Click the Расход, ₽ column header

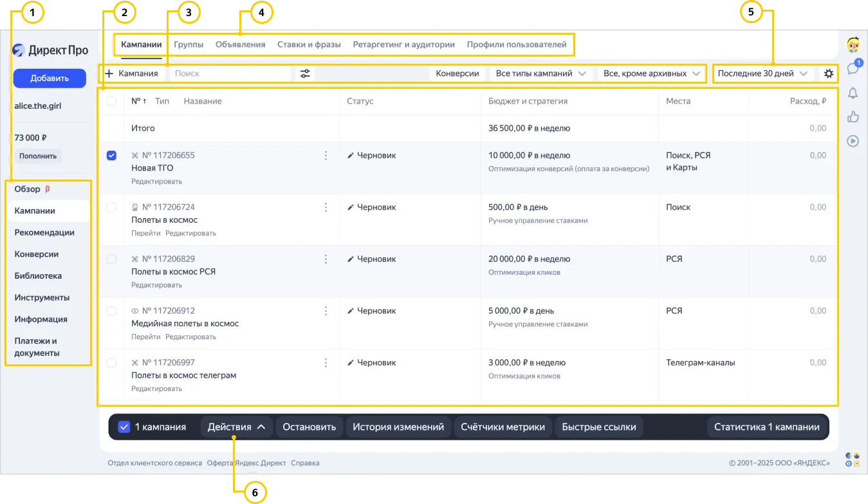[808, 101]
